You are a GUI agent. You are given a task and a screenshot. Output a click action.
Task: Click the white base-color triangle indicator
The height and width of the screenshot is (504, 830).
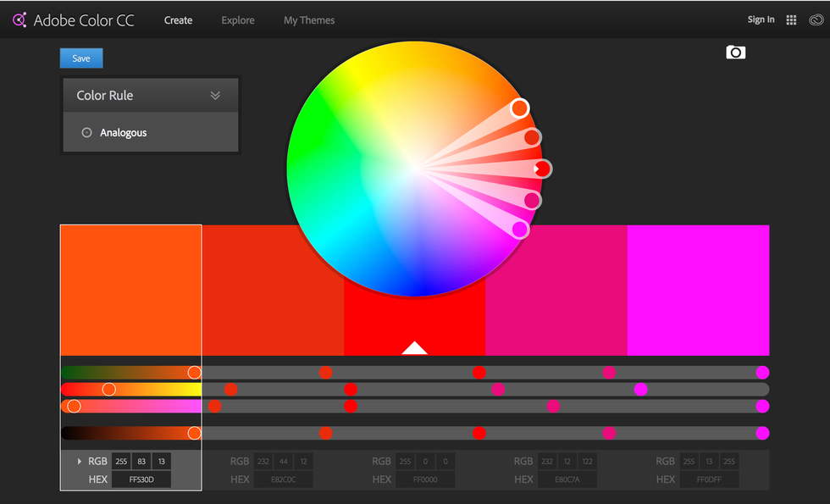click(414, 347)
